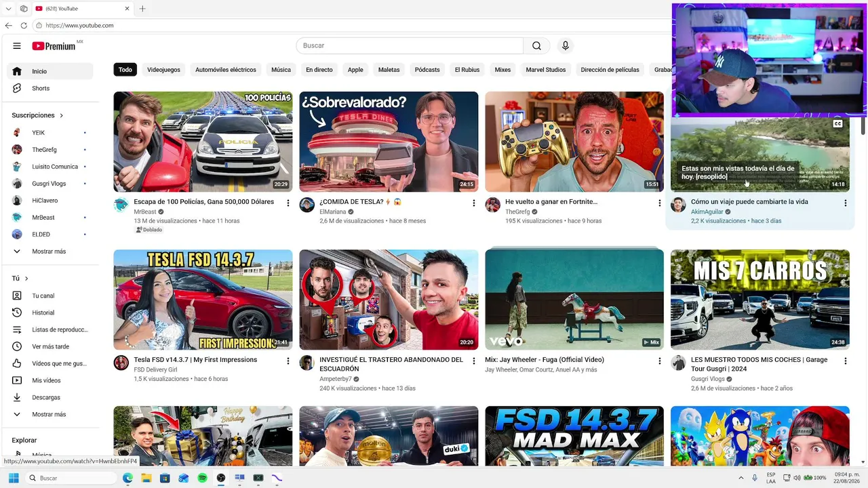Reload the page with refresh button
The height and width of the screenshot is (488, 868).
[x=24, y=26]
